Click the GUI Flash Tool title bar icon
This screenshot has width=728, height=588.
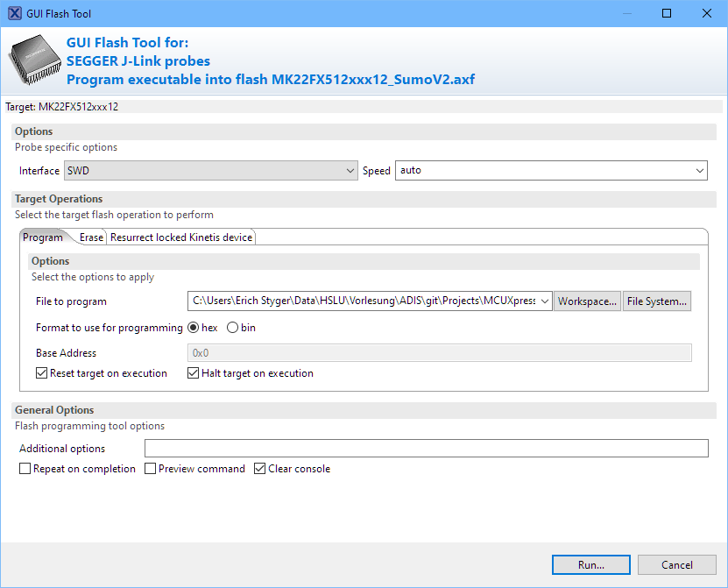[x=15, y=13]
